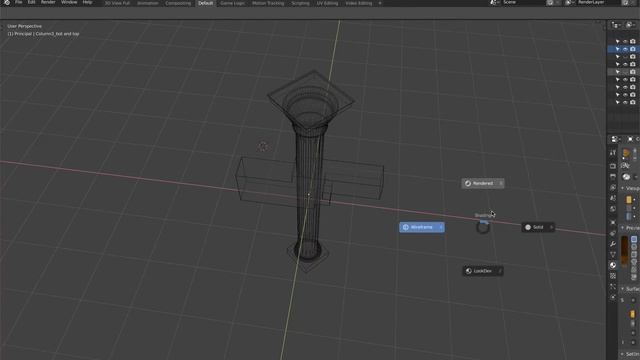Open the RenderLayer selector field

coord(598,2)
